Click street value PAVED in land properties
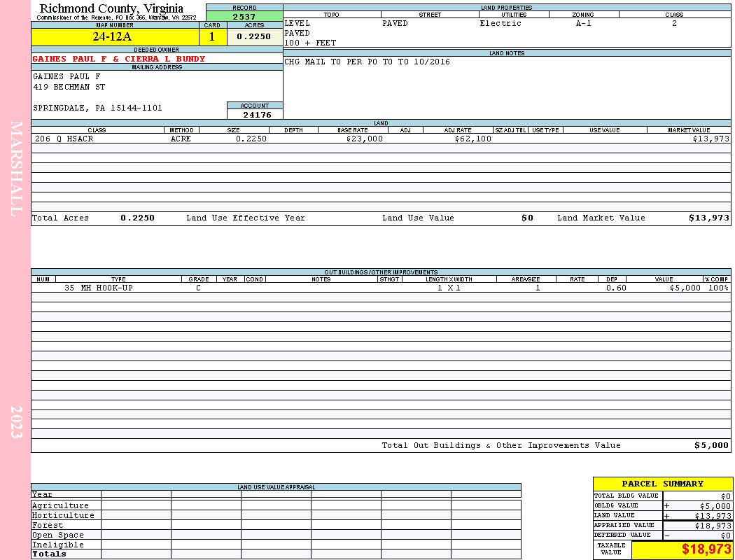Image resolution: width=735 pixels, height=560 pixels. click(x=395, y=23)
